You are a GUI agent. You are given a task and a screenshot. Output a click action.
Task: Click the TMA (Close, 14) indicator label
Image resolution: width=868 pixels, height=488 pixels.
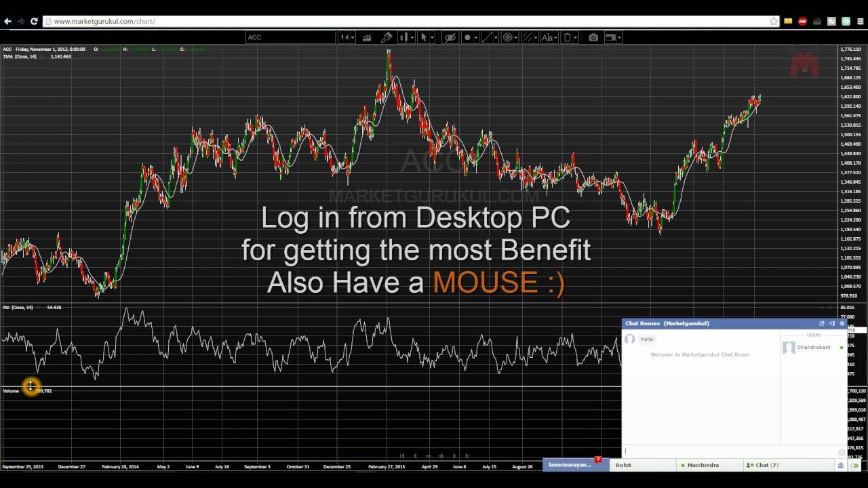[x=20, y=56]
